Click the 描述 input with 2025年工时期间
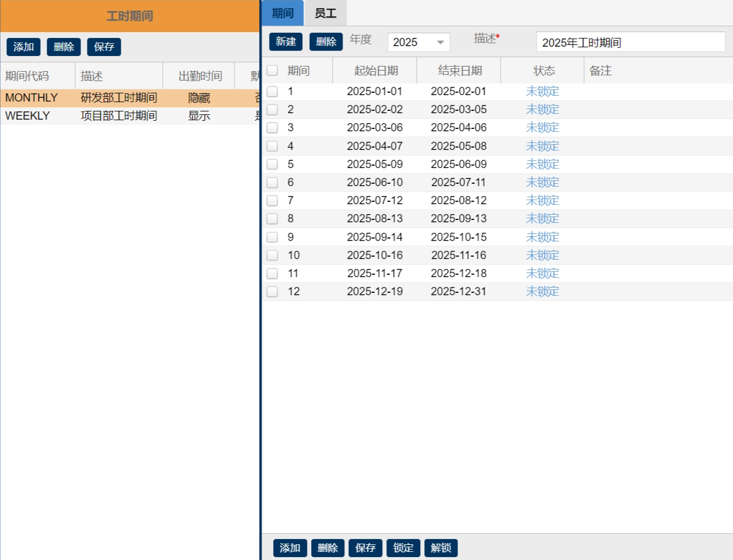This screenshot has height=560, width=733. tap(630, 43)
